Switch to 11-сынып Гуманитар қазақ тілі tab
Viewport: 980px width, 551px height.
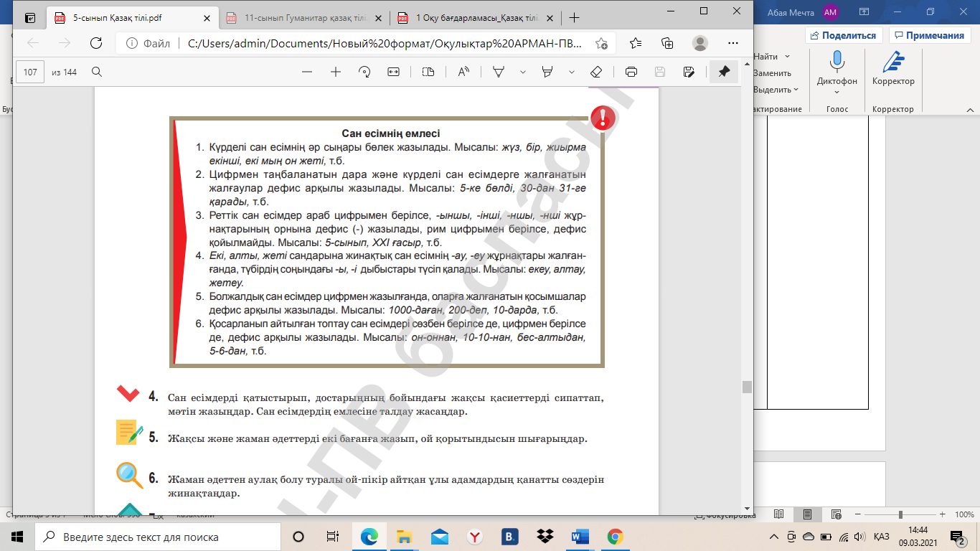point(303,18)
